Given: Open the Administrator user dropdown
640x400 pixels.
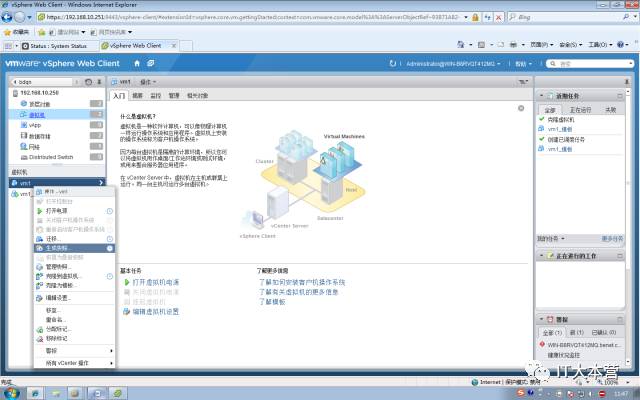Looking at the screenshot, I should point(453,64).
